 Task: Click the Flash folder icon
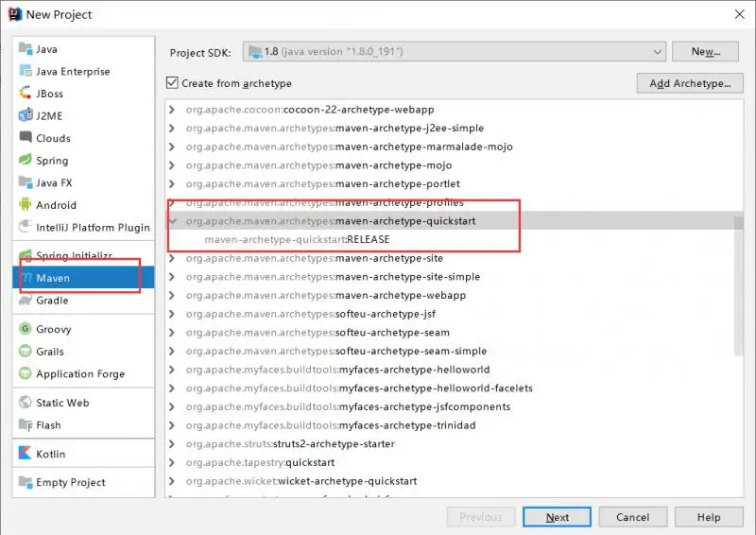tap(26, 424)
